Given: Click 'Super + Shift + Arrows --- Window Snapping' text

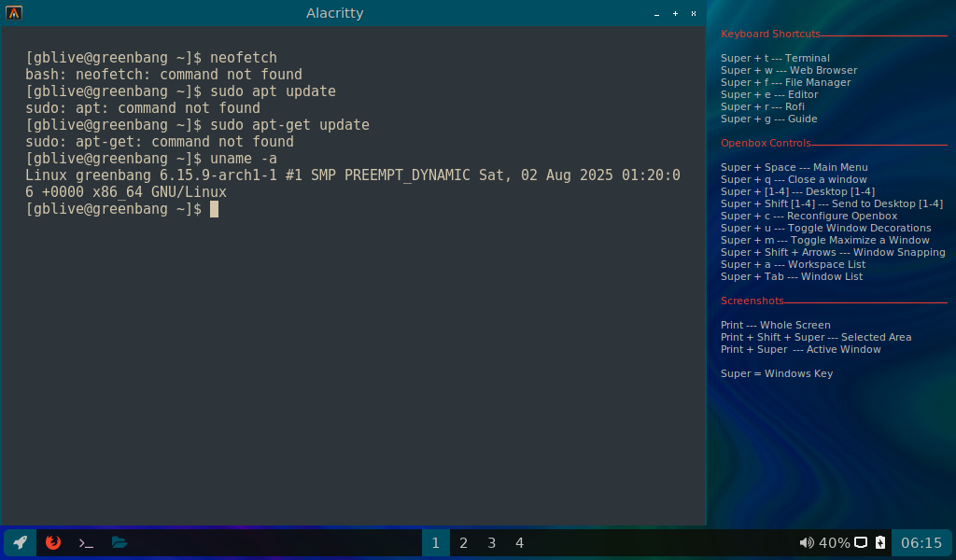Looking at the screenshot, I should 833,253.
